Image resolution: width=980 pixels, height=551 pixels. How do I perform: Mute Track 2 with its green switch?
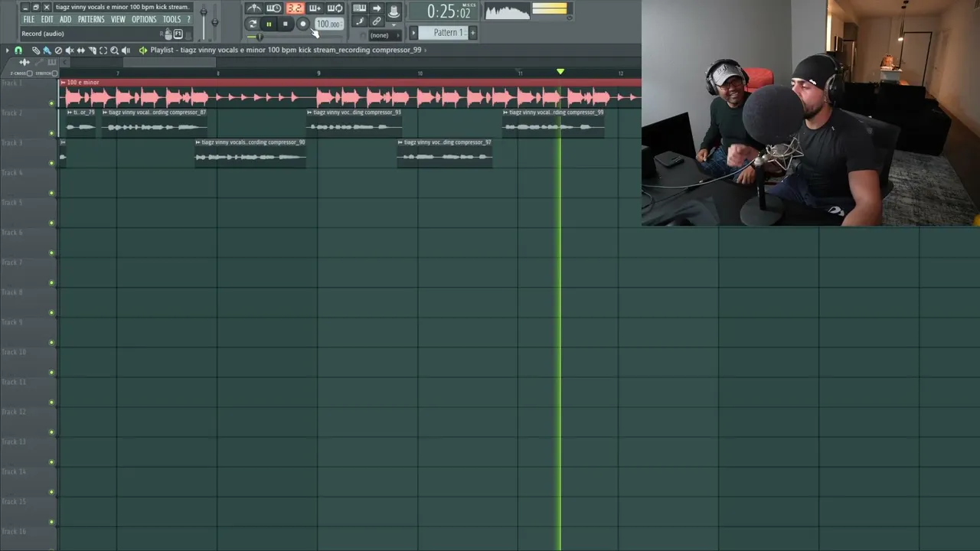click(51, 132)
